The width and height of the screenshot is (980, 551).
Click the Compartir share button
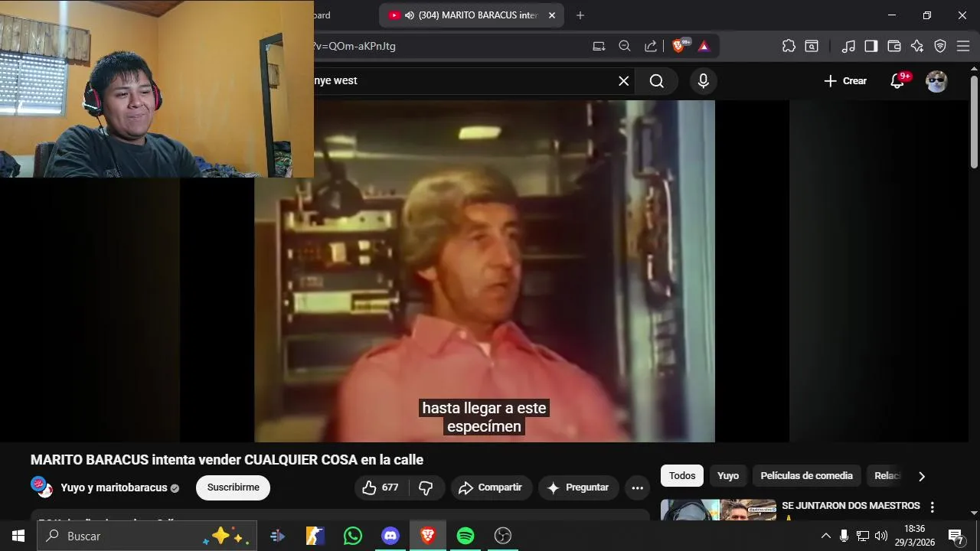[490, 487]
